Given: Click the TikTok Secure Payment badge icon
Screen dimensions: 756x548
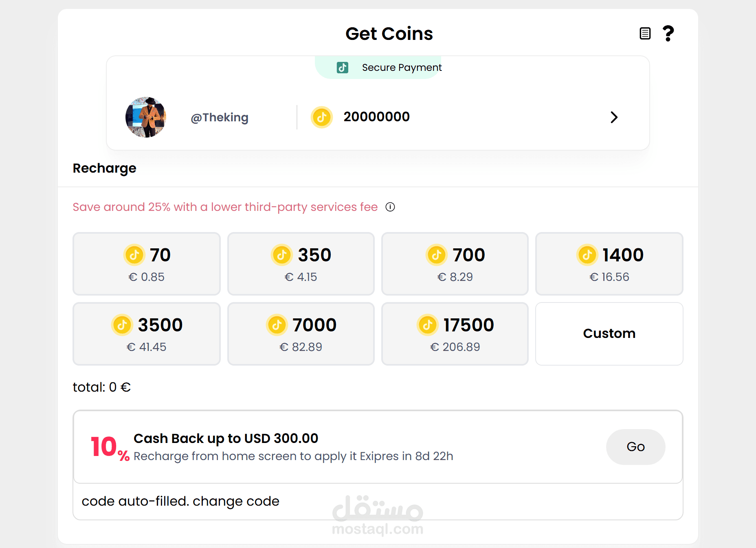Looking at the screenshot, I should [x=343, y=68].
